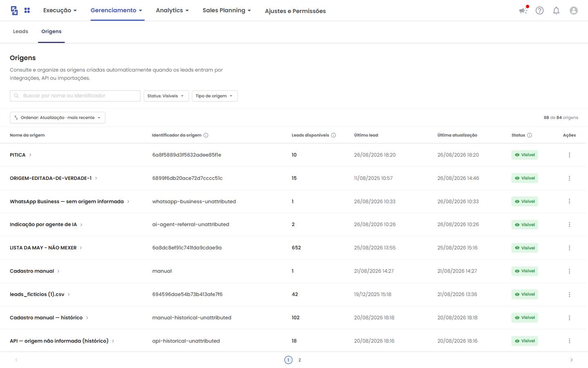Viewport: 588px width, 368px height.
Task: Expand the Analytics menu
Action: coord(172,11)
